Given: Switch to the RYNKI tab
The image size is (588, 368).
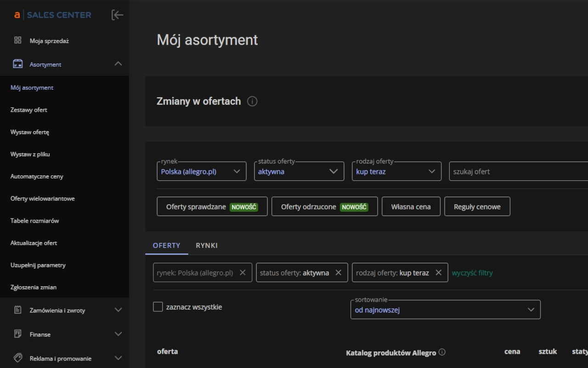Looking at the screenshot, I should point(207,245).
